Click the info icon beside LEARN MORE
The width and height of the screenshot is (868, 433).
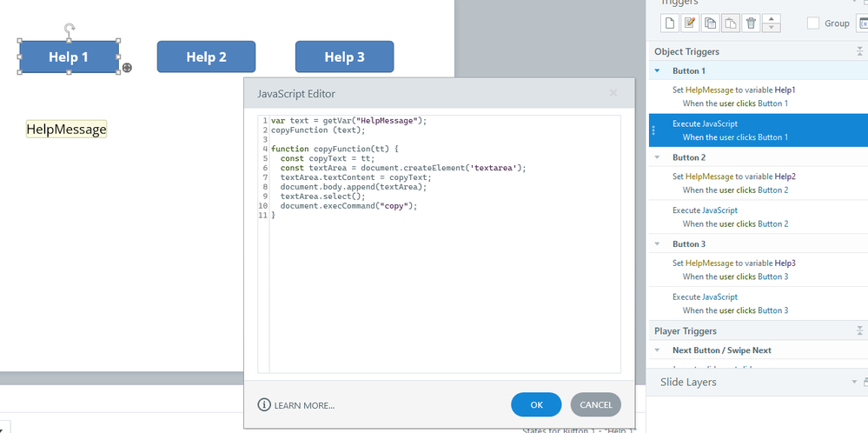264,405
